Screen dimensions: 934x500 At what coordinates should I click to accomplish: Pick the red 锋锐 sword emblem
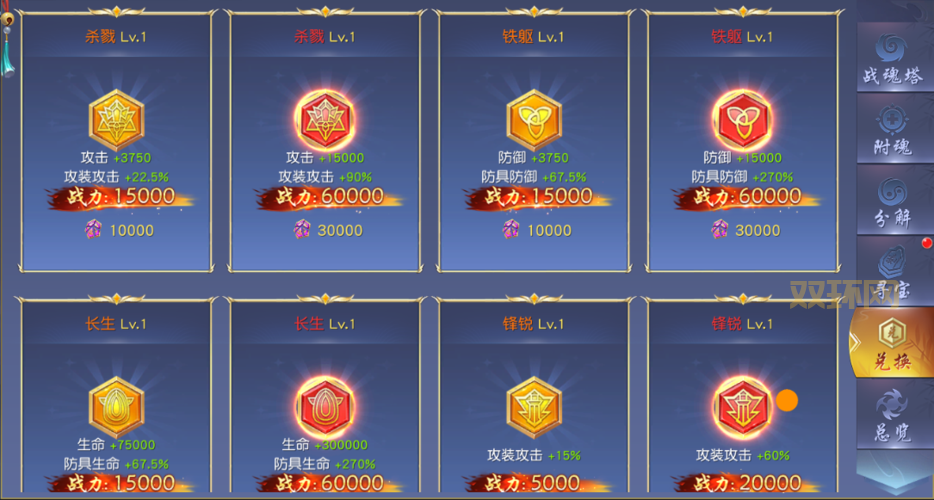[742, 407]
